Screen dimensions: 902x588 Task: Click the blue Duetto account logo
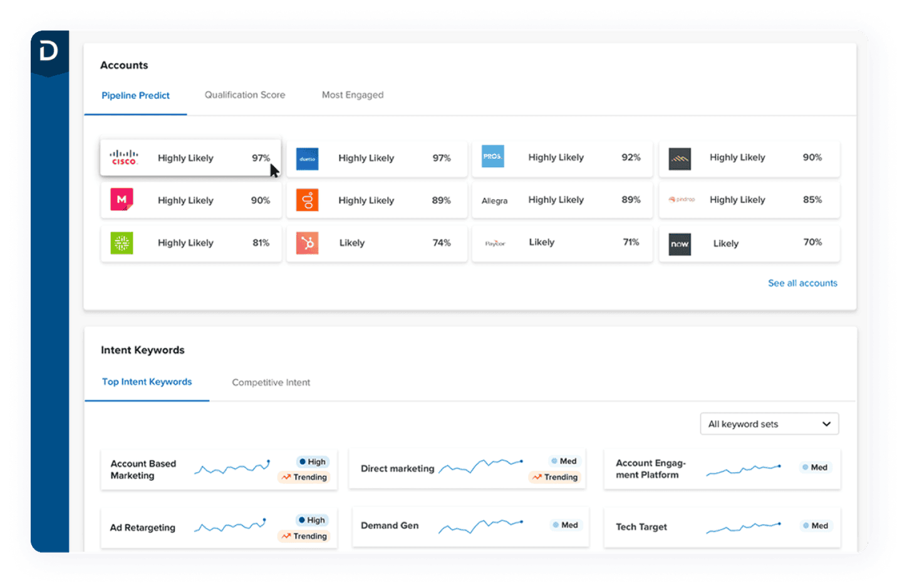[x=307, y=158]
